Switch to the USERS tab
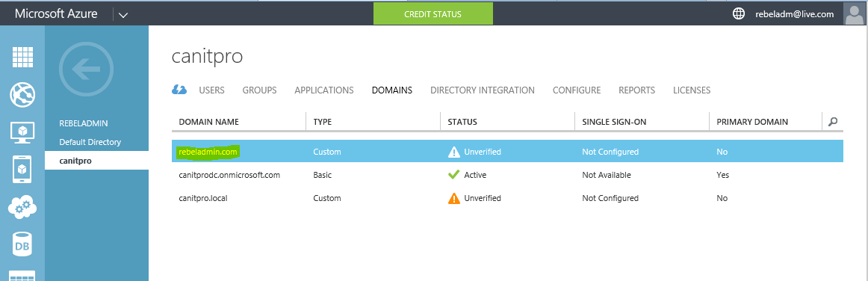 (211, 90)
